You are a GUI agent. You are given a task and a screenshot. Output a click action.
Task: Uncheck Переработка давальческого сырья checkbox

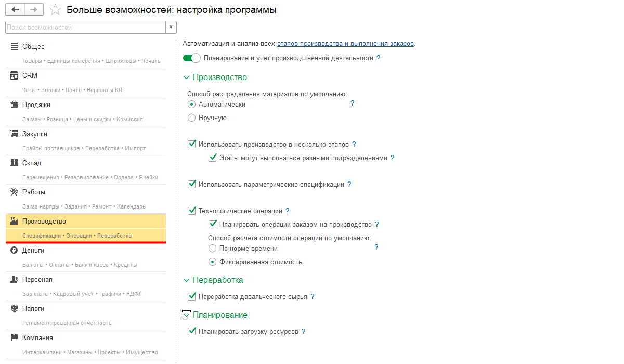192,297
